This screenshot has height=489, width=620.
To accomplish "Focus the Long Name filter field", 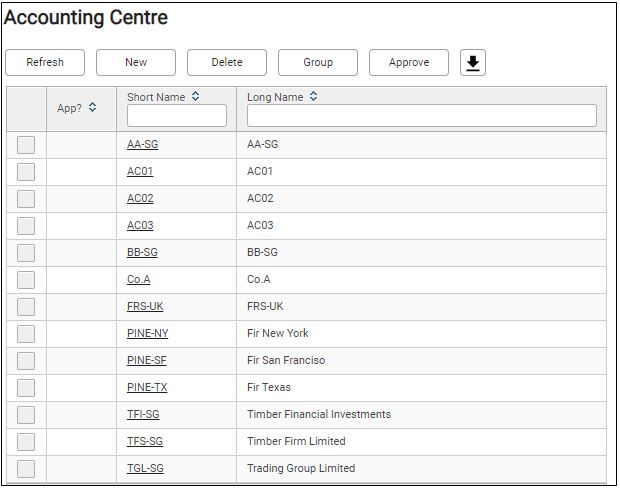I will (422, 115).
